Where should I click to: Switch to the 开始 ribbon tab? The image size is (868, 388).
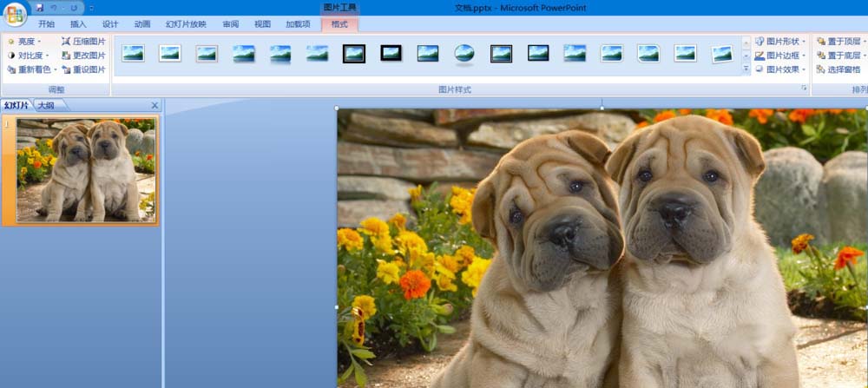[x=47, y=23]
